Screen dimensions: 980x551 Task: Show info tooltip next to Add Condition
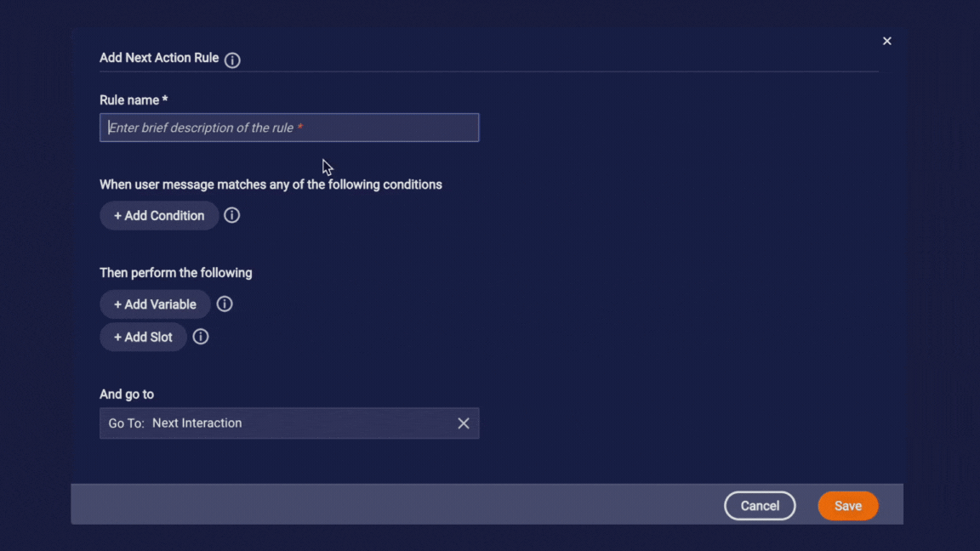pyautogui.click(x=232, y=215)
